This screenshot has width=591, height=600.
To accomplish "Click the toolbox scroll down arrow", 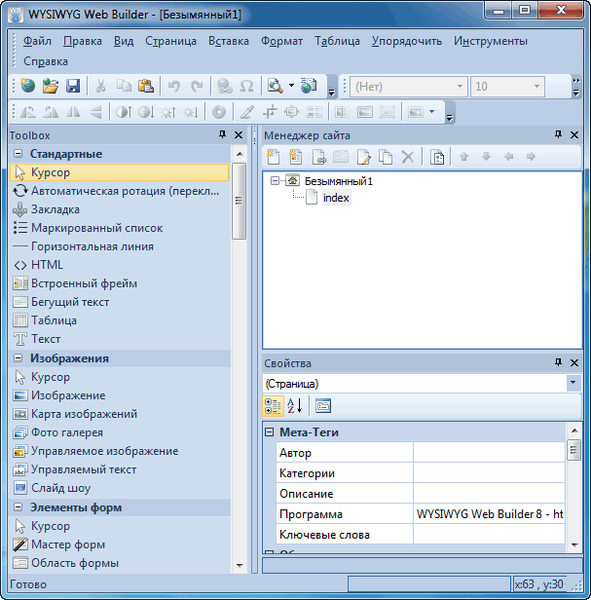I will pyautogui.click(x=240, y=565).
